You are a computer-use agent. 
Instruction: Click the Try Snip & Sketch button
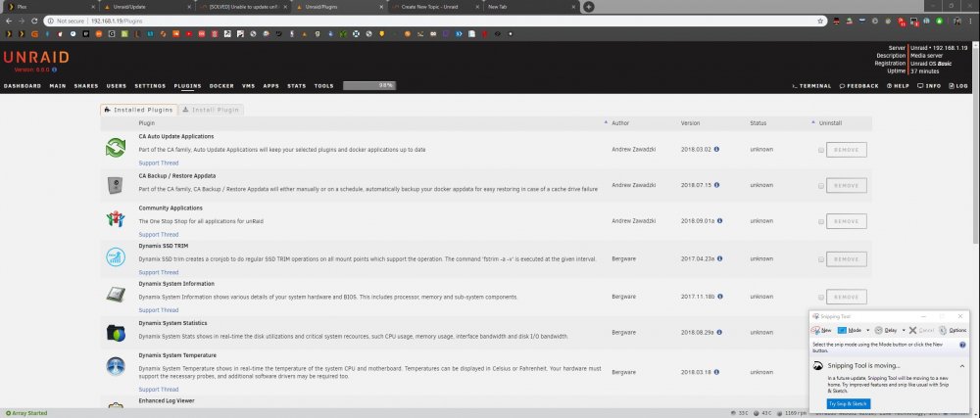point(848,403)
